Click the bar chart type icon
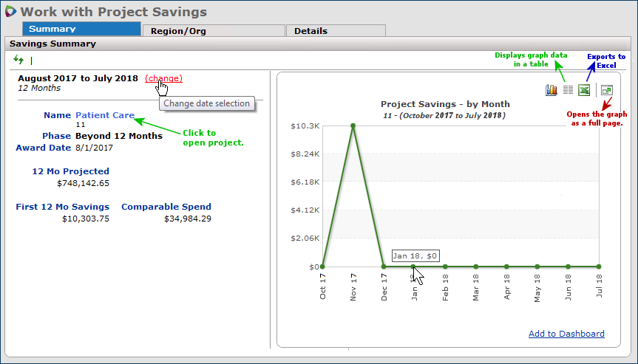This screenshot has width=638, height=364. [x=551, y=90]
